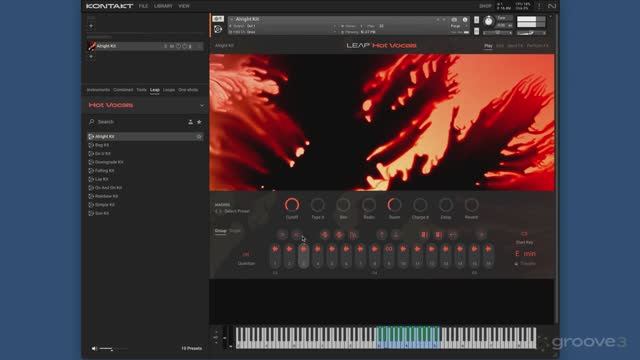This screenshot has height=360, width=640.
Task: Toggle the favorites star filter
Action: [199, 122]
